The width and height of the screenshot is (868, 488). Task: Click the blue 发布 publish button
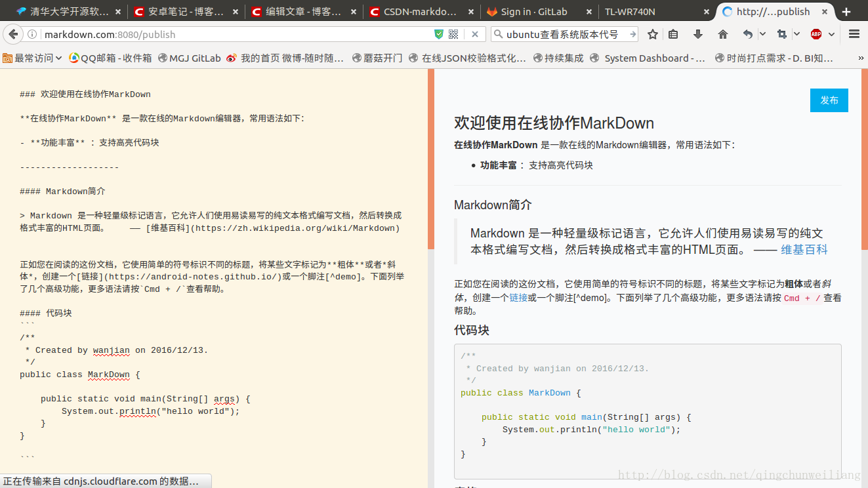click(829, 100)
